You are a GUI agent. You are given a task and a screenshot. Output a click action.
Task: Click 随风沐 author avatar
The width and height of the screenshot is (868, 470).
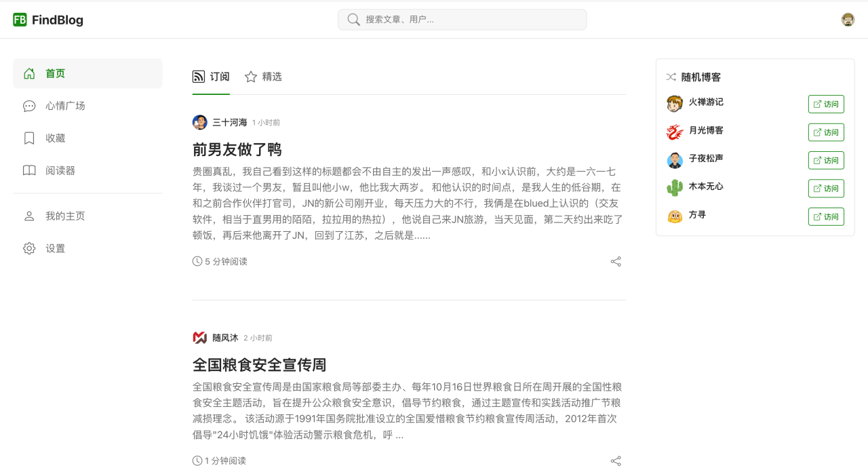(200, 338)
